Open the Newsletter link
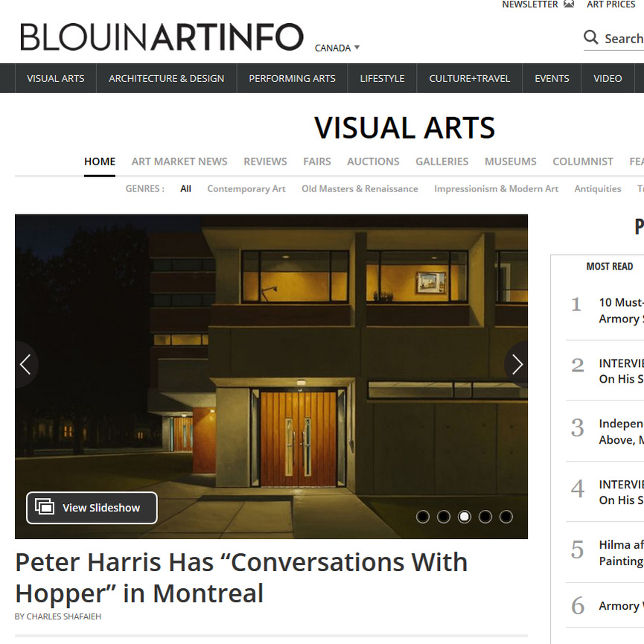 530,4
